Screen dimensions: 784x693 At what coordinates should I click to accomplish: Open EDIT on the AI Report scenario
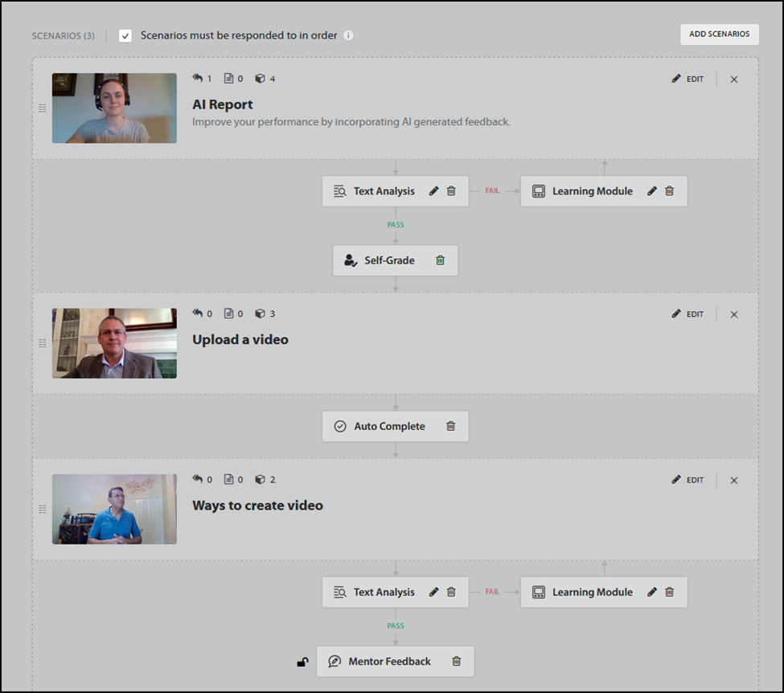[688, 79]
